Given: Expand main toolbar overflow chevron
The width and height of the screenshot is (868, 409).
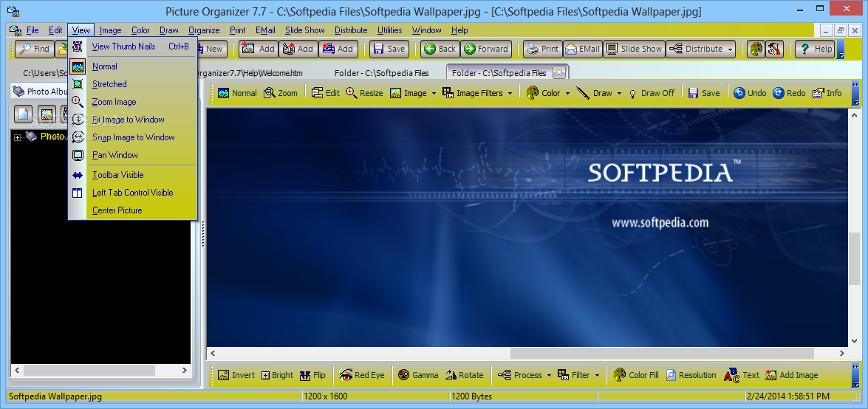Looking at the screenshot, I should 841,54.
